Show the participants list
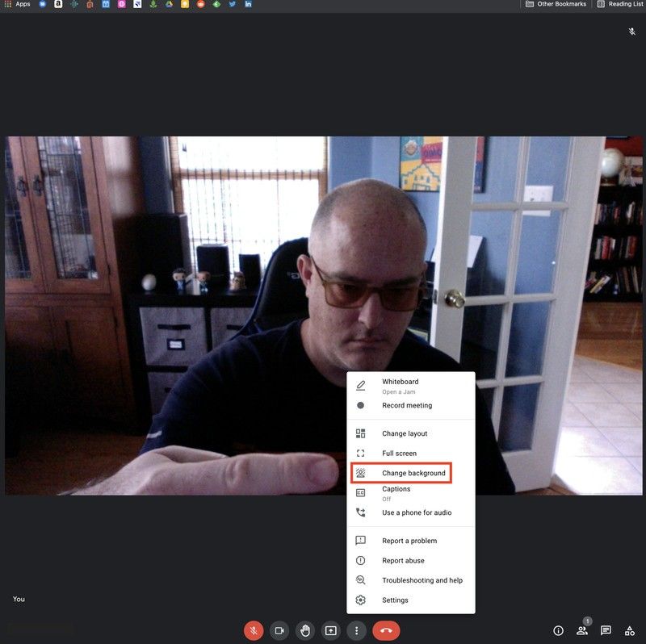The image size is (646, 644). coord(582,630)
